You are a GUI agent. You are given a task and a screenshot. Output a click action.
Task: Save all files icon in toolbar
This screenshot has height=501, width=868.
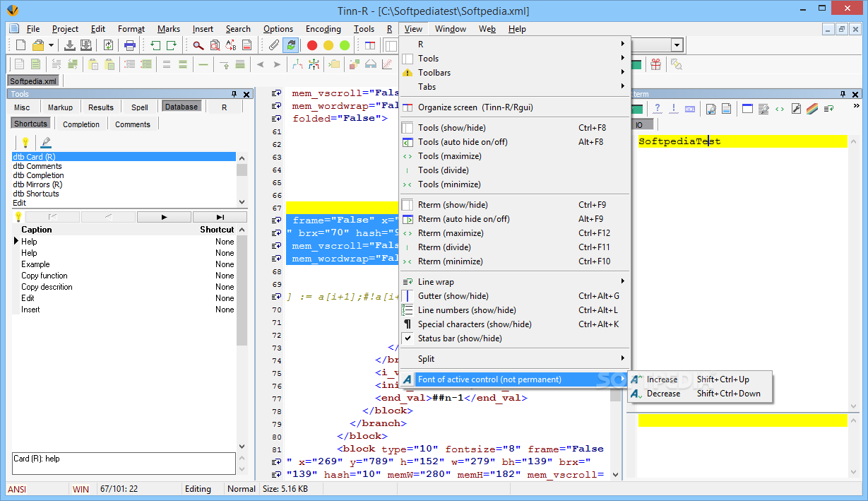click(85, 45)
